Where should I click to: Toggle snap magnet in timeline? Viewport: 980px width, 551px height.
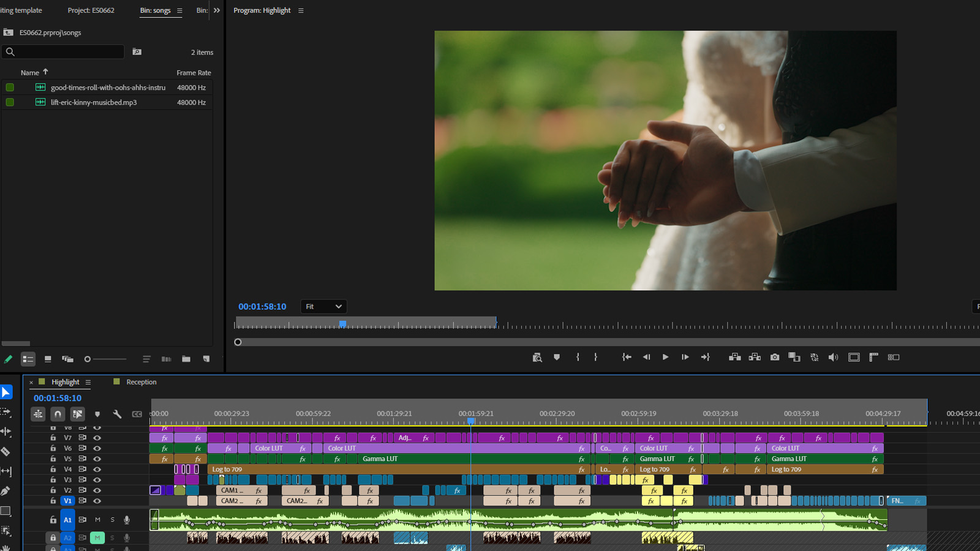pos(58,414)
